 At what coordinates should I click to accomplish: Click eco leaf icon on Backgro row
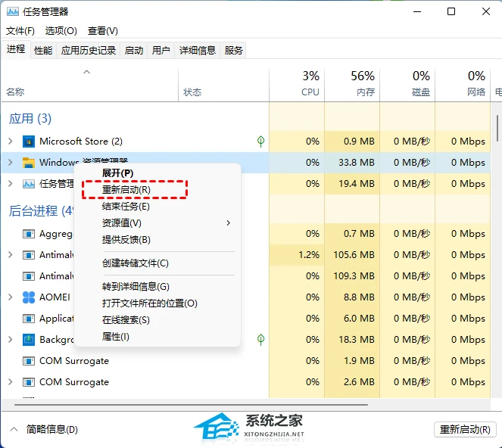point(260,340)
